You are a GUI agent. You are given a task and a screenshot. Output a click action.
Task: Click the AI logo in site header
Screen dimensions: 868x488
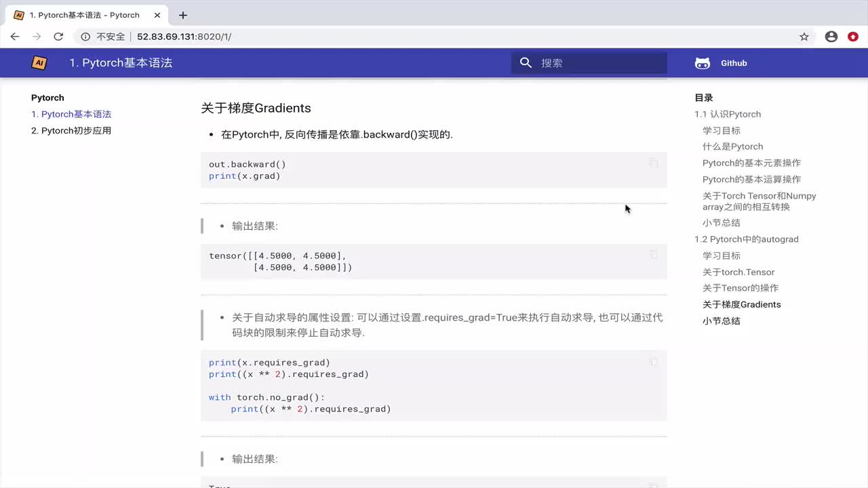point(39,62)
